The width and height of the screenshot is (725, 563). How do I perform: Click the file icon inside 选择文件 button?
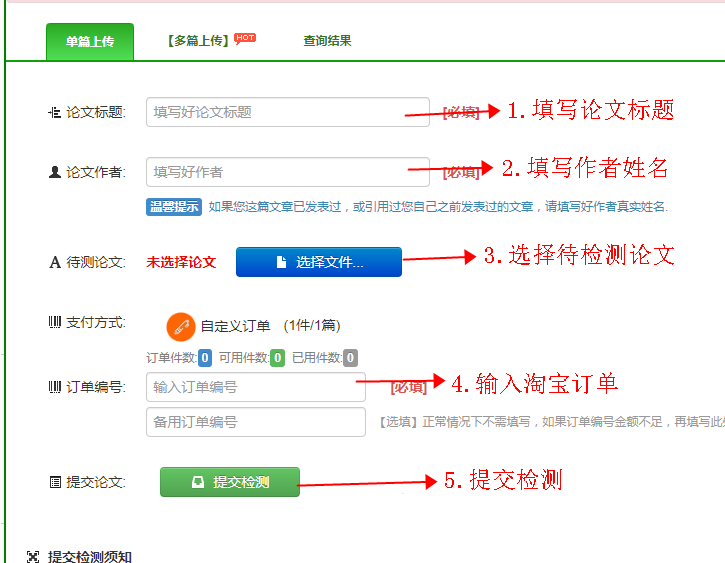281,262
